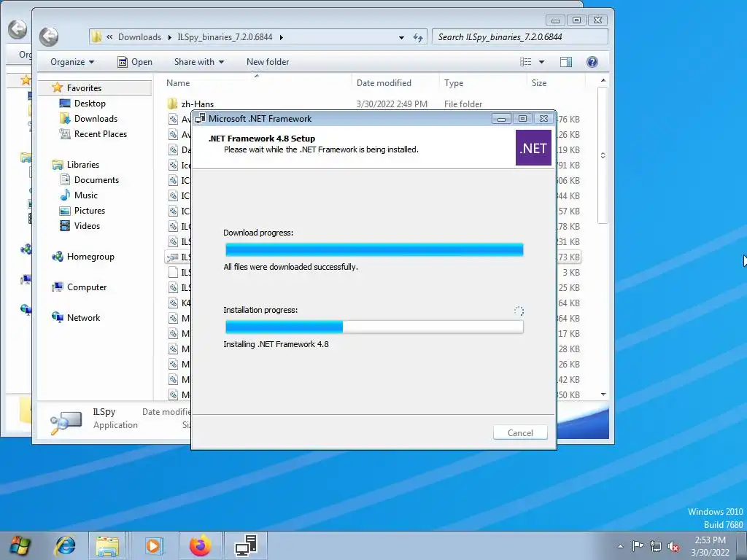The width and height of the screenshot is (747, 560).
Task: Open Windows Explorer taskbar icon
Action: pos(108,545)
